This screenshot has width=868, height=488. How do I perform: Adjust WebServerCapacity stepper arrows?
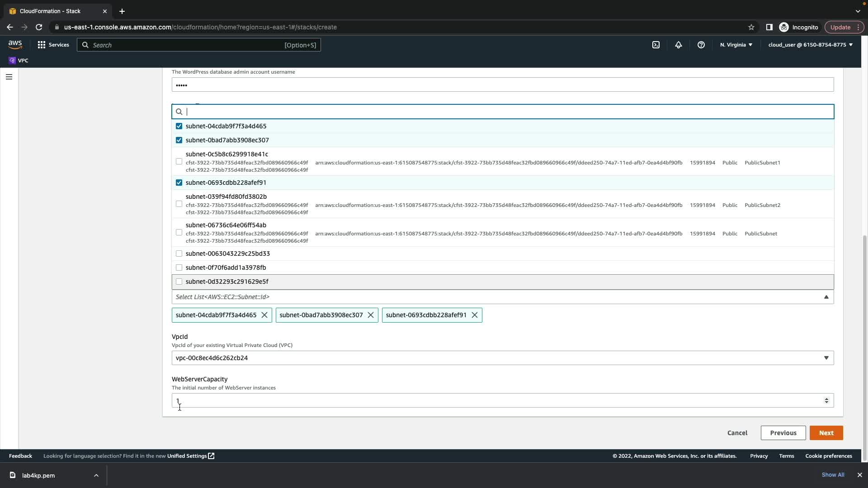pos(826,401)
